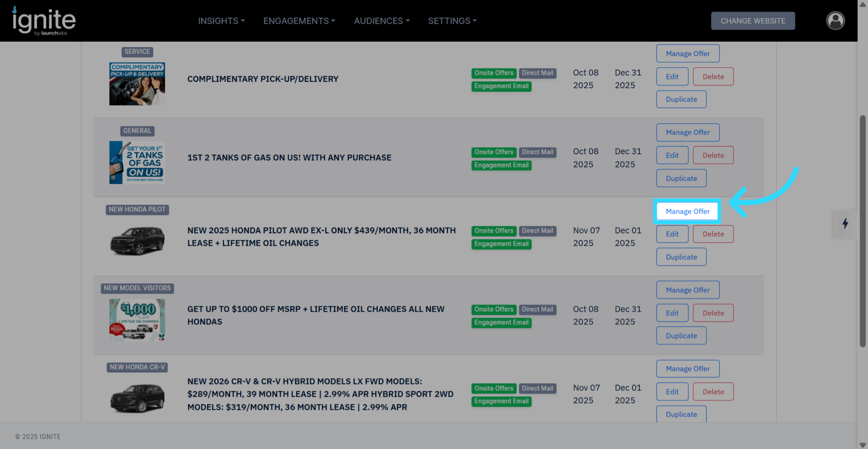The image size is (868, 449).
Task: Edit the $1000 off MSRP offer
Action: 672,313
